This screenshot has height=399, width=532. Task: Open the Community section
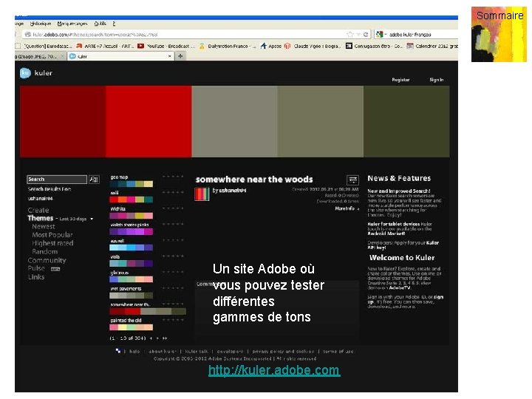coord(47,260)
